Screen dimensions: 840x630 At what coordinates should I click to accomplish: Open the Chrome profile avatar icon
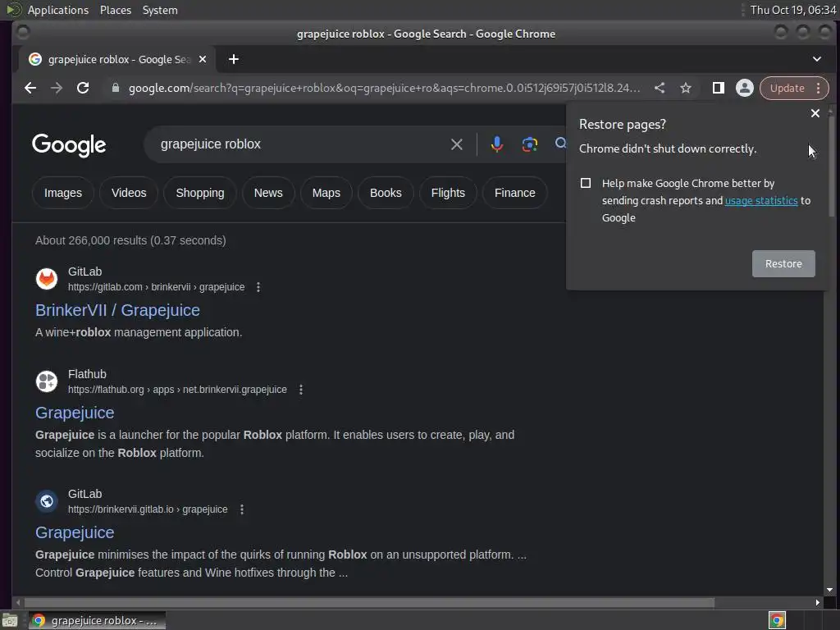[x=744, y=88]
